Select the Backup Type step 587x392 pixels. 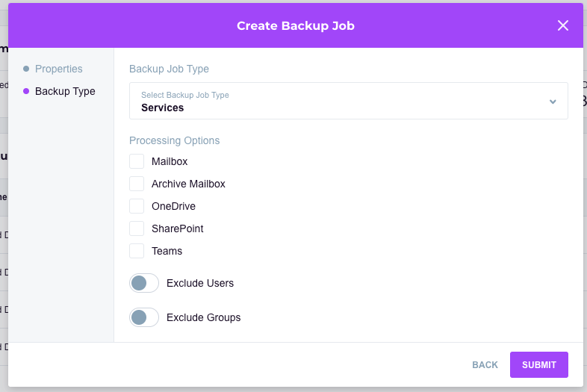point(65,91)
